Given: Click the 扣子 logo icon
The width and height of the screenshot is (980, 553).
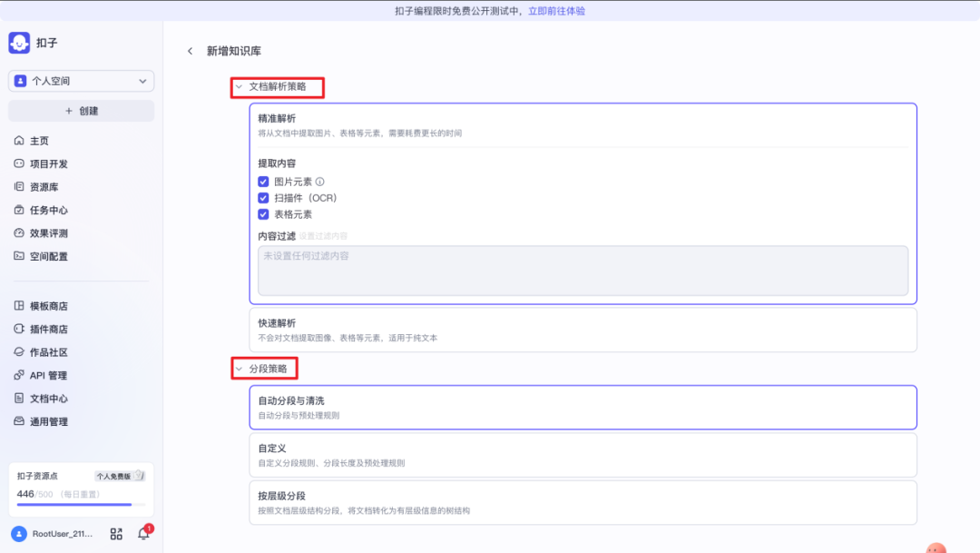Looking at the screenshot, I should tap(19, 43).
